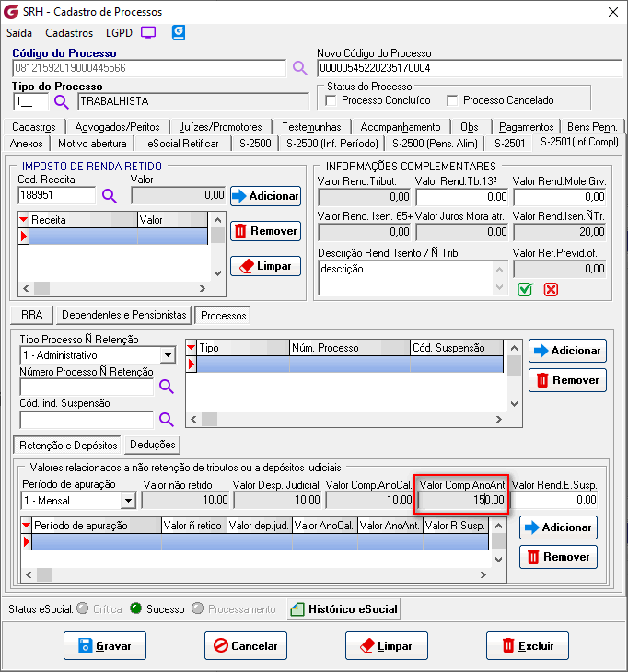The width and height of the screenshot is (628, 672).
Task: Switch to the S-2501 tab
Action: pos(509,144)
